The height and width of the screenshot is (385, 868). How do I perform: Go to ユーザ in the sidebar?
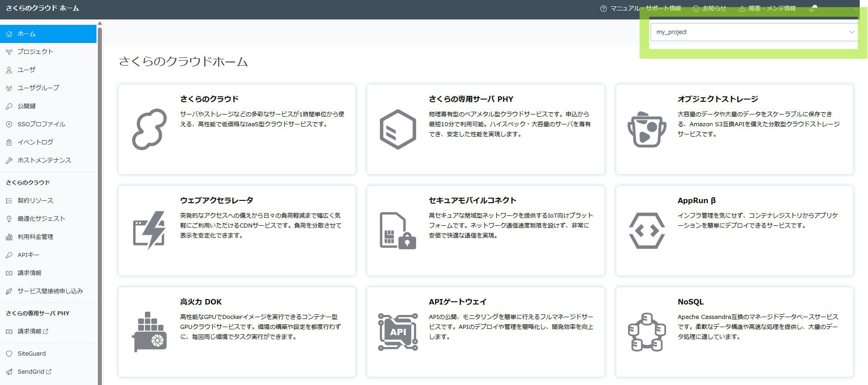pyautogui.click(x=48, y=70)
